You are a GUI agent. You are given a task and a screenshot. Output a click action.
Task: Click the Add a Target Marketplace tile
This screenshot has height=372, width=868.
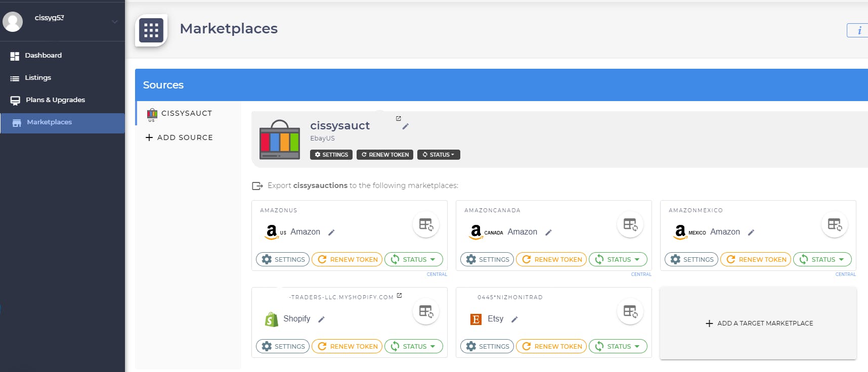pos(758,323)
